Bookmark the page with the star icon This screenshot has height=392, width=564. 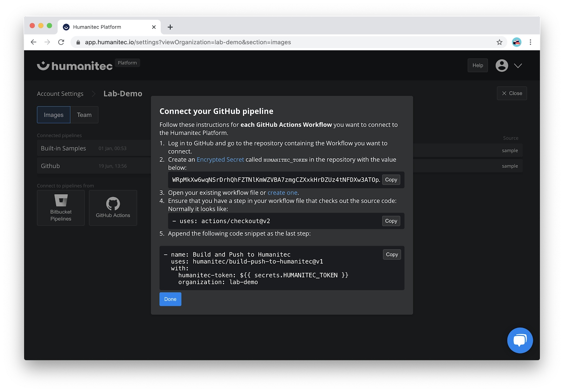[499, 42]
